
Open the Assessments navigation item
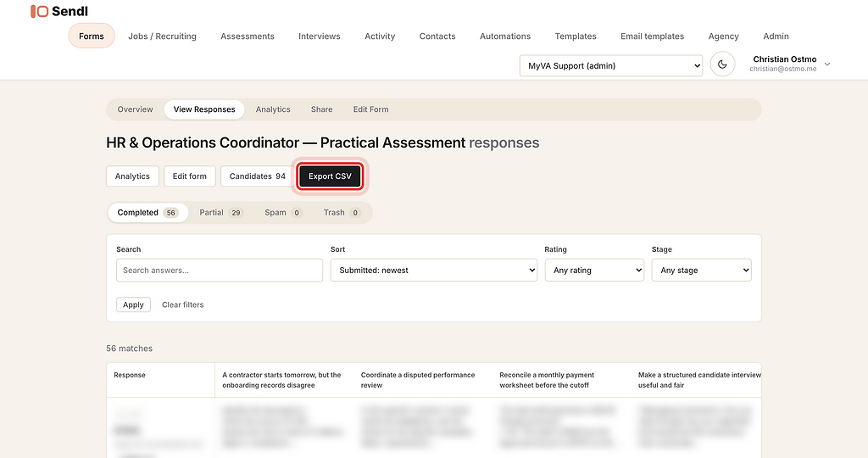point(248,36)
